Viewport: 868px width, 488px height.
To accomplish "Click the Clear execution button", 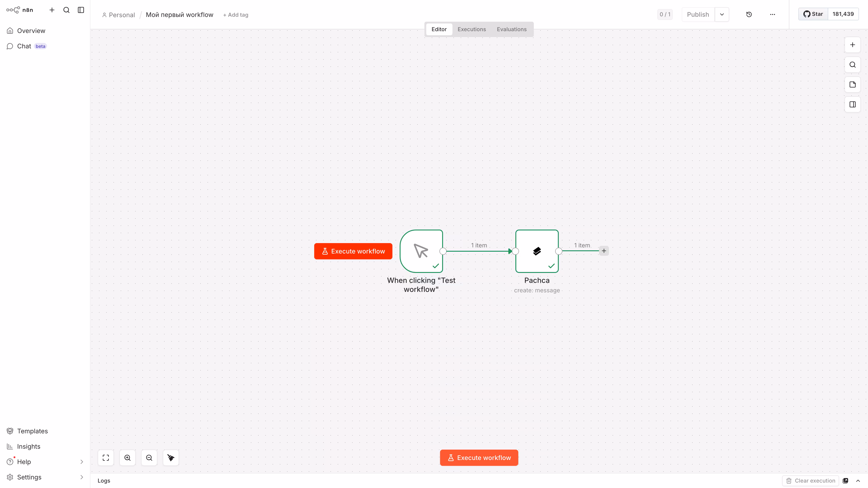I will pos(810,481).
